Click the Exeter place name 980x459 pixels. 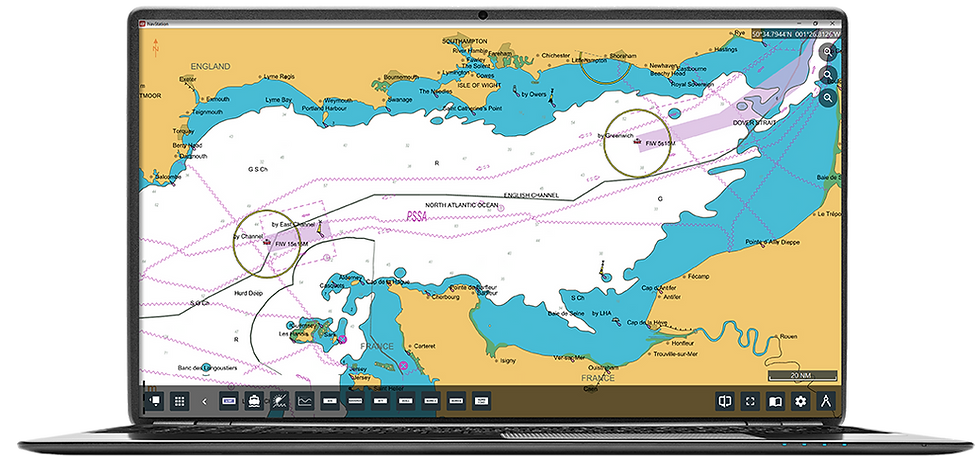coord(188,79)
